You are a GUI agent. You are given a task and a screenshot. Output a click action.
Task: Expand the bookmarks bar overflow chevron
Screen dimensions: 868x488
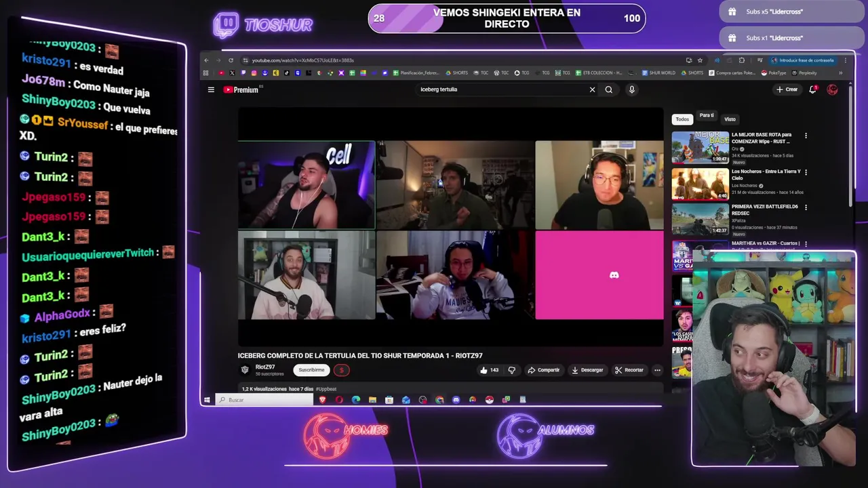coord(840,73)
